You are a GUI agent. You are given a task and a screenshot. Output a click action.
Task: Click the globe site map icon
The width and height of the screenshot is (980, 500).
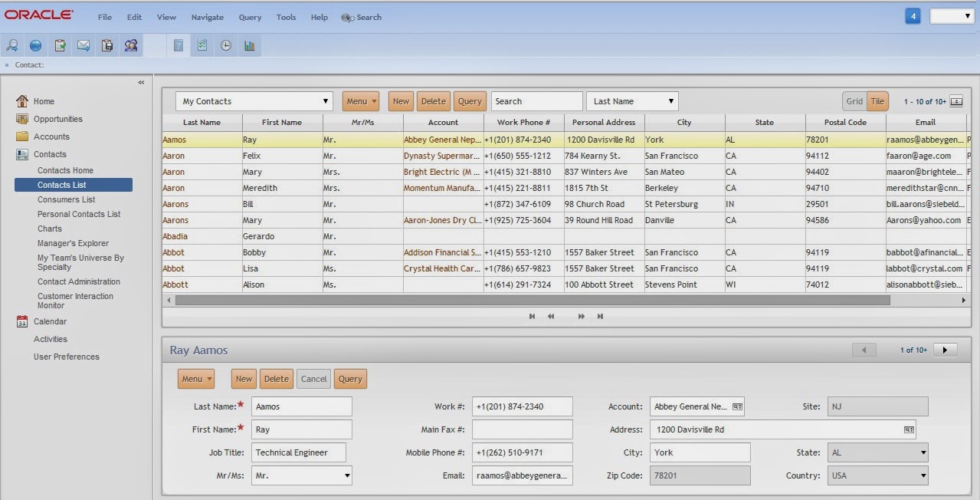(x=35, y=45)
